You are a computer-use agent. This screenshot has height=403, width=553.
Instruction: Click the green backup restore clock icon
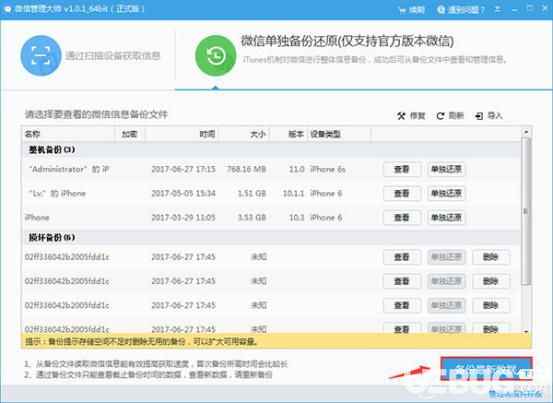tap(215, 56)
